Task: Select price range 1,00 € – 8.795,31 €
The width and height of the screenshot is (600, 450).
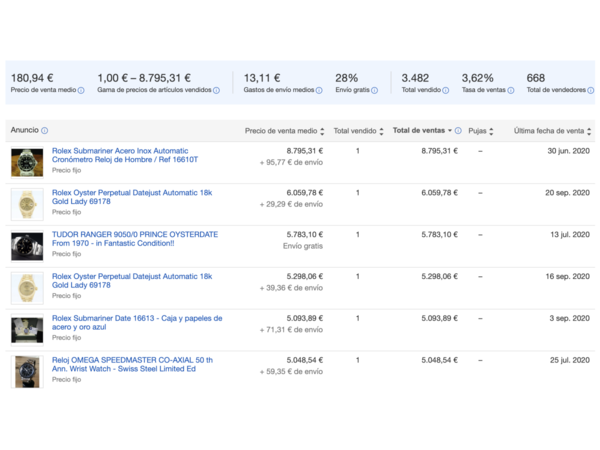Action: click(x=144, y=78)
